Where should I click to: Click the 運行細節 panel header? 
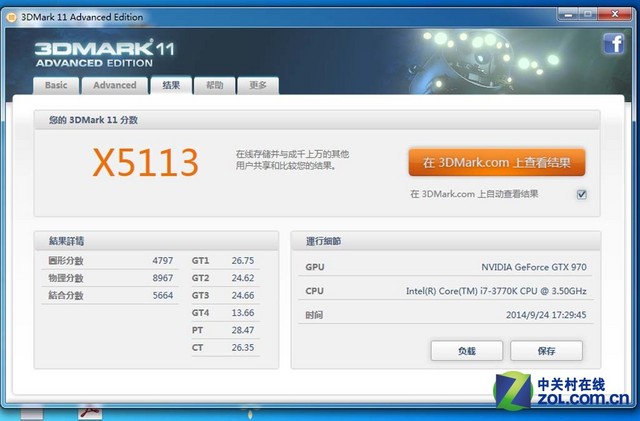click(x=446, y=241)
